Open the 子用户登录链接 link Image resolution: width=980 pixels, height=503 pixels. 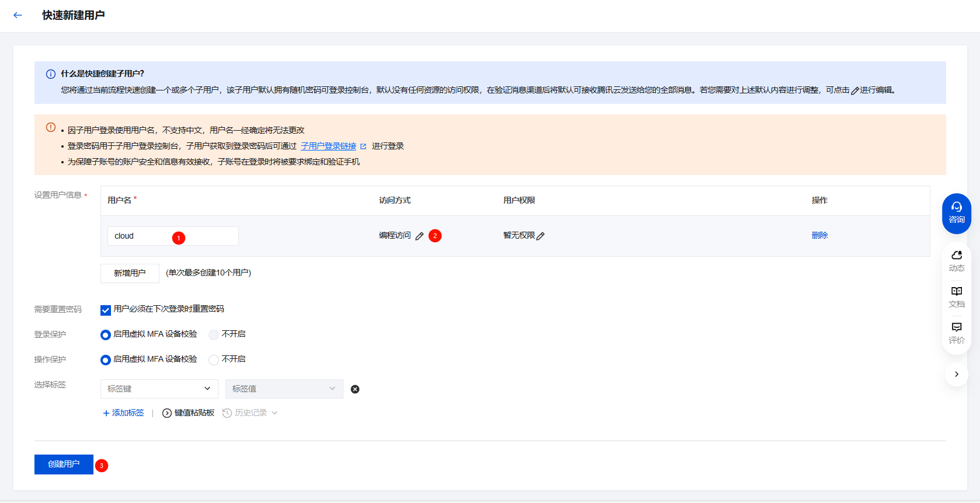pyautogui.click(x=328, y=146)
